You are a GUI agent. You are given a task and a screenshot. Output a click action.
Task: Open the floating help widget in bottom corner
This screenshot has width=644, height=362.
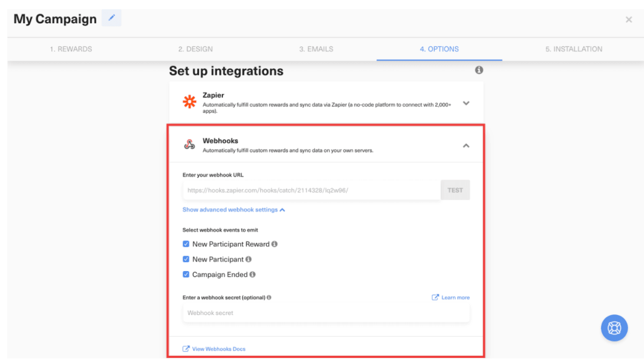pyautogui.click(x=614, y=328)
